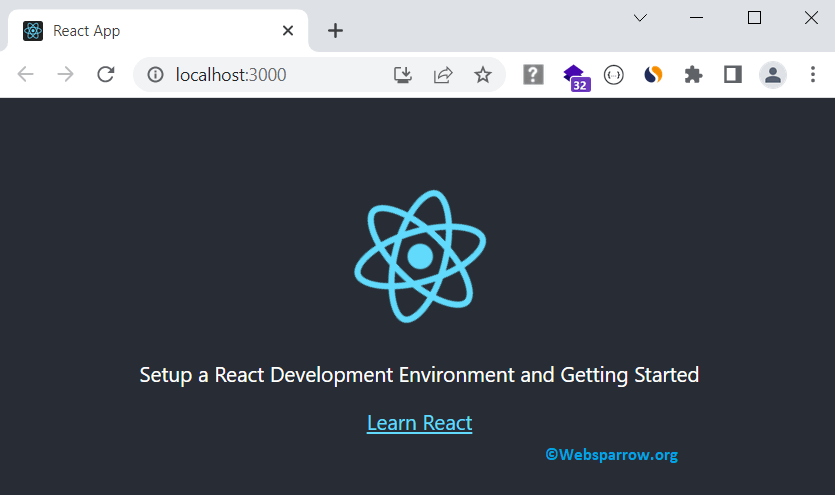Click the Learn React link
835x495 pixels.
(420, 423)
